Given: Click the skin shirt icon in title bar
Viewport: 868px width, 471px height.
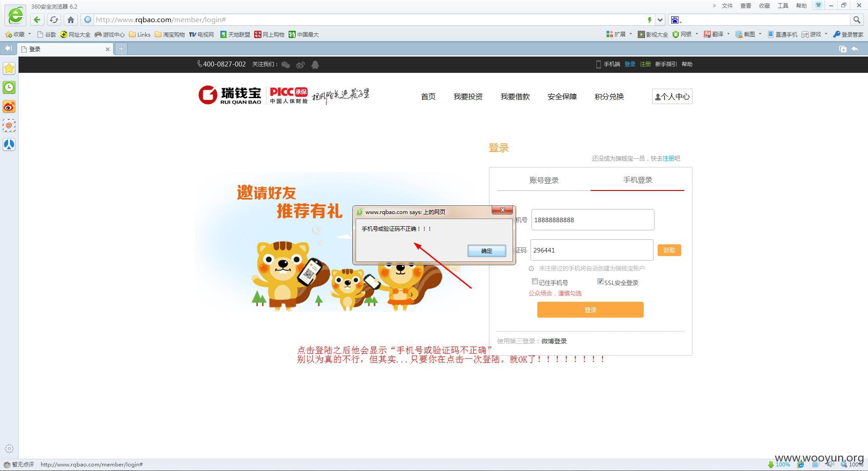Looking at the screenshot, I should (818, 5).
